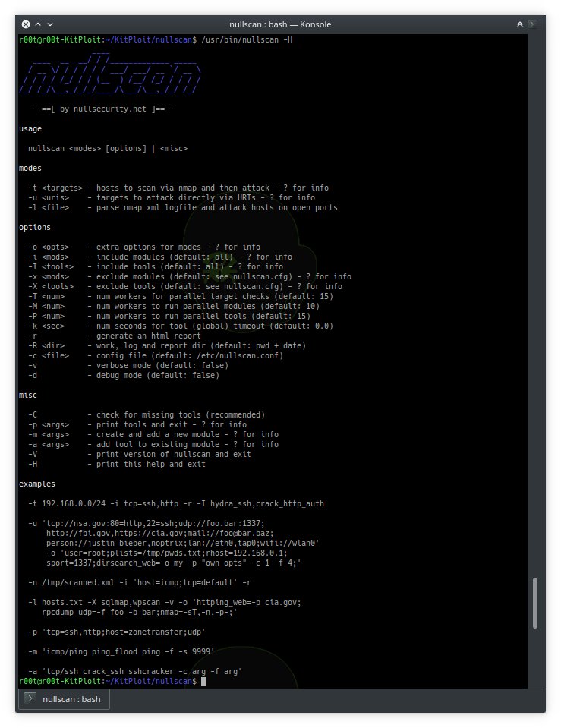Click the example "-a 'tcp/ssh crack_ssh sshcracker" line
Image resolution: width=561 pixels, height=728 pixels.
point(135,671)
